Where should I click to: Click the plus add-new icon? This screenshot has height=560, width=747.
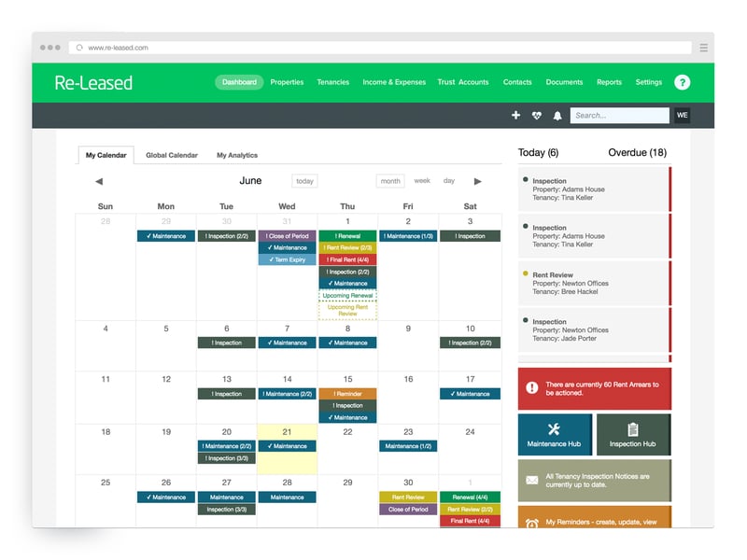515,116
